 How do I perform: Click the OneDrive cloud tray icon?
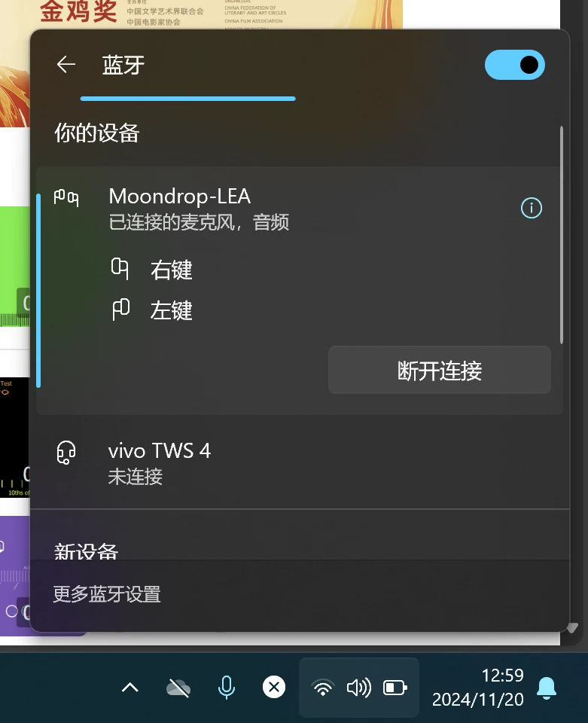[x=178, y=688]
